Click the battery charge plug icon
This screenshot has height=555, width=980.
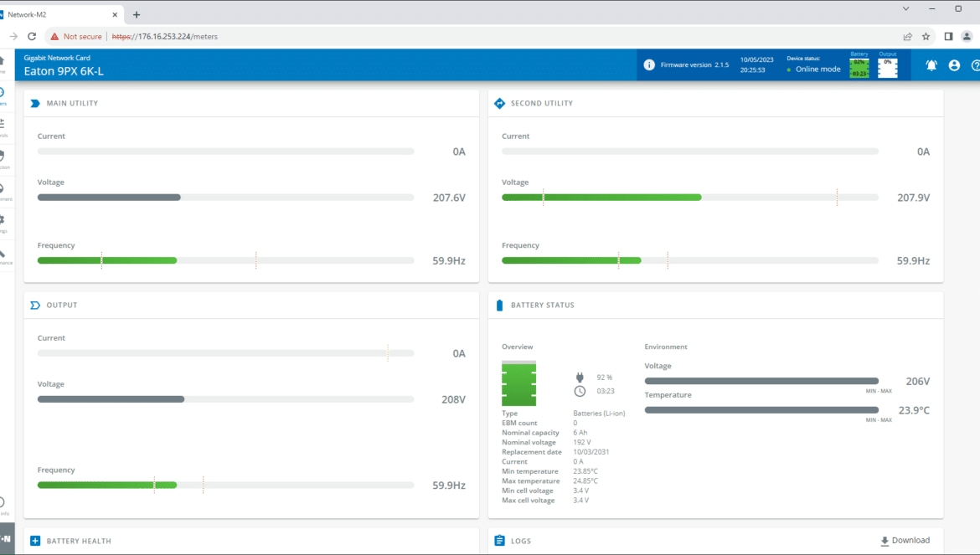(x=580, y=377)
